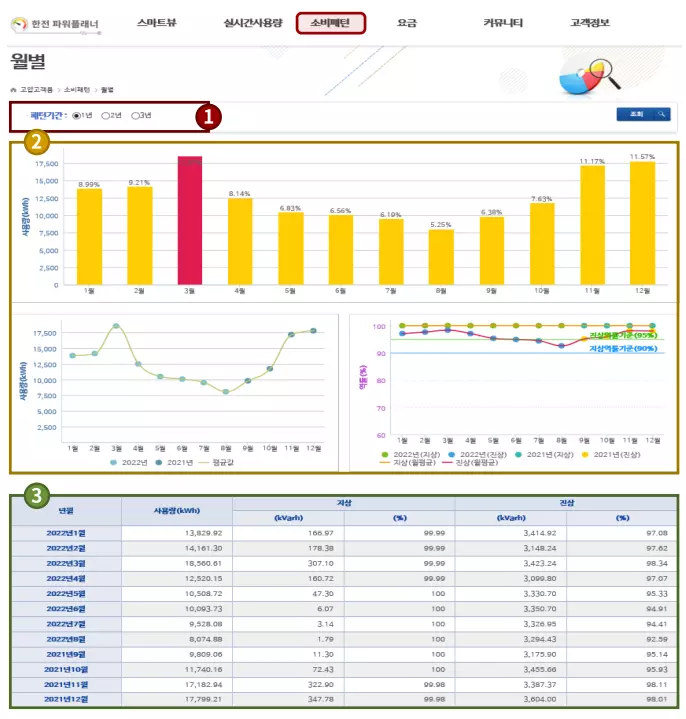
Task: Click the usage value 13,829.92
Action: coord(203,533)
